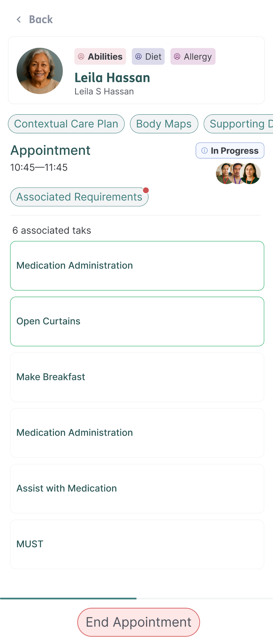Expand the Associated Requirements section
Screen dimensions: 273x644
click(x=79, y=197)
